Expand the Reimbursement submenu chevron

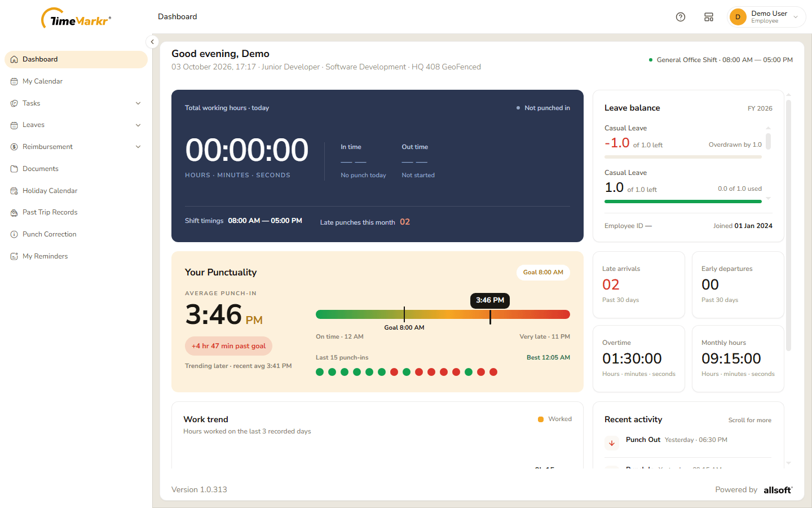click(x=138, y=147)
